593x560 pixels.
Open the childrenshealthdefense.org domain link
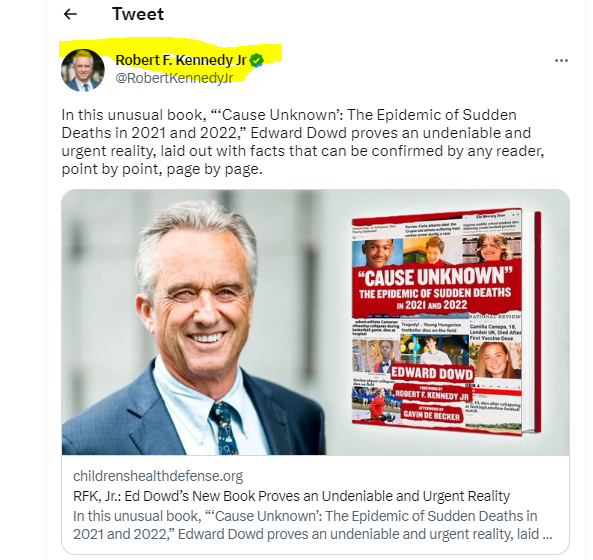point(158,476)
